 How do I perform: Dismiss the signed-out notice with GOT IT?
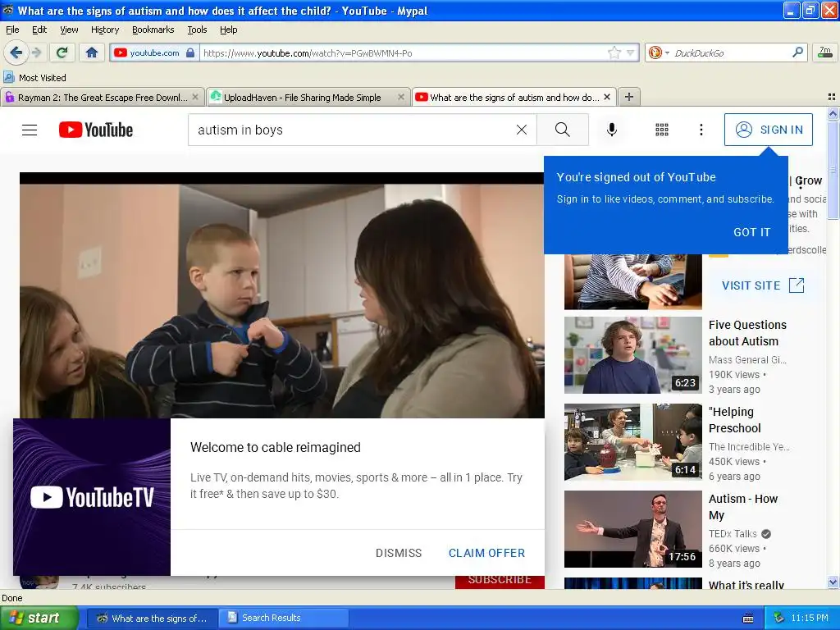tap(751, 232)
